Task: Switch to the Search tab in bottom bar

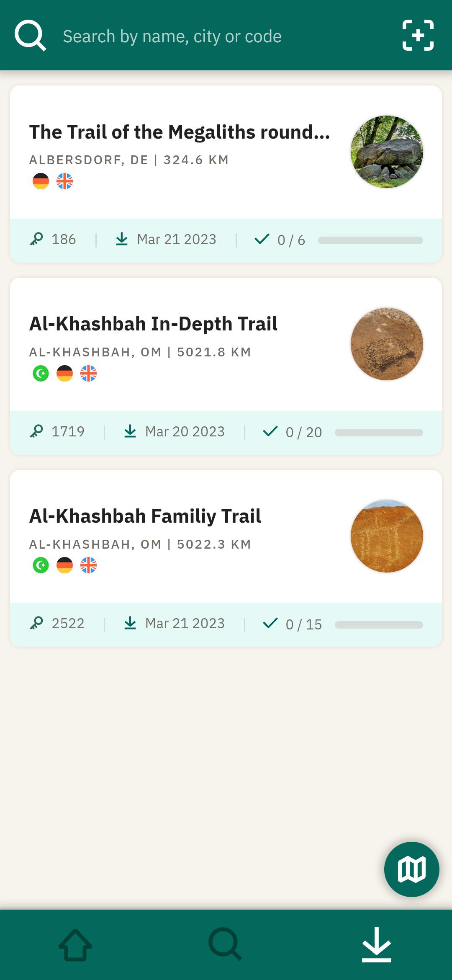Action: [226, 944]
